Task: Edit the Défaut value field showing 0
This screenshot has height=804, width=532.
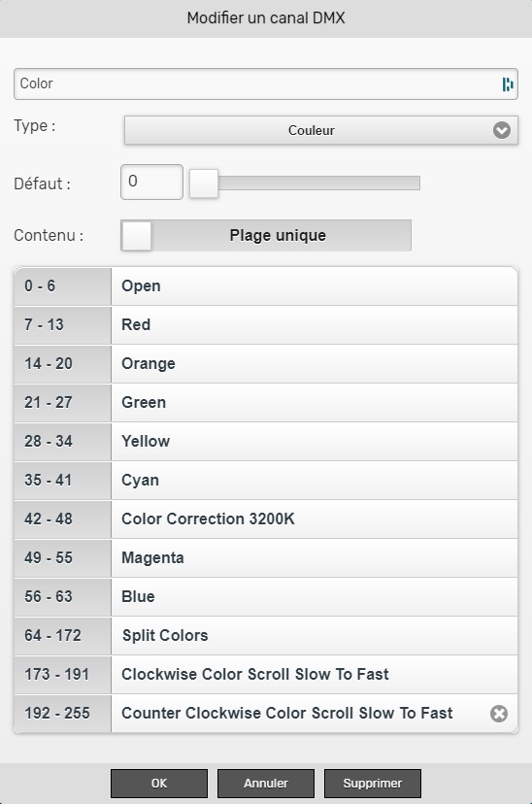Action: click(x=151, y=182)
